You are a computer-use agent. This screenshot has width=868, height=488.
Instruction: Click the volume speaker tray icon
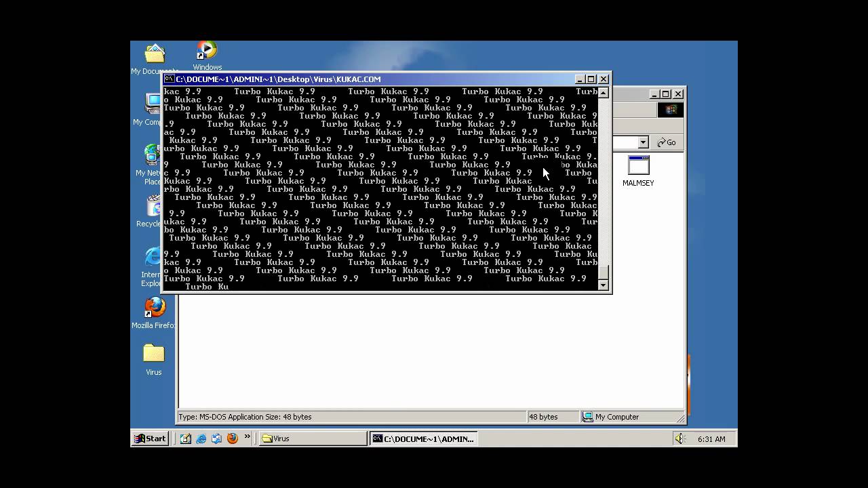(x=679, y=439)
